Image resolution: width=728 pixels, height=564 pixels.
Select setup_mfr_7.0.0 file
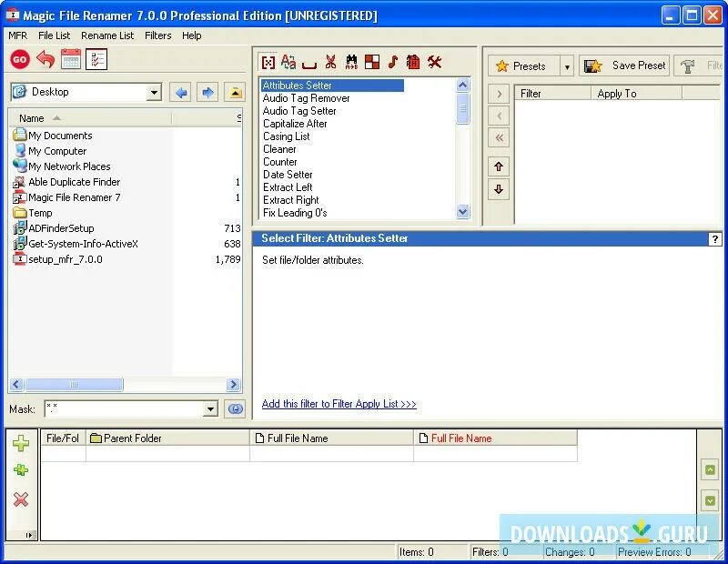pos(57,259)
